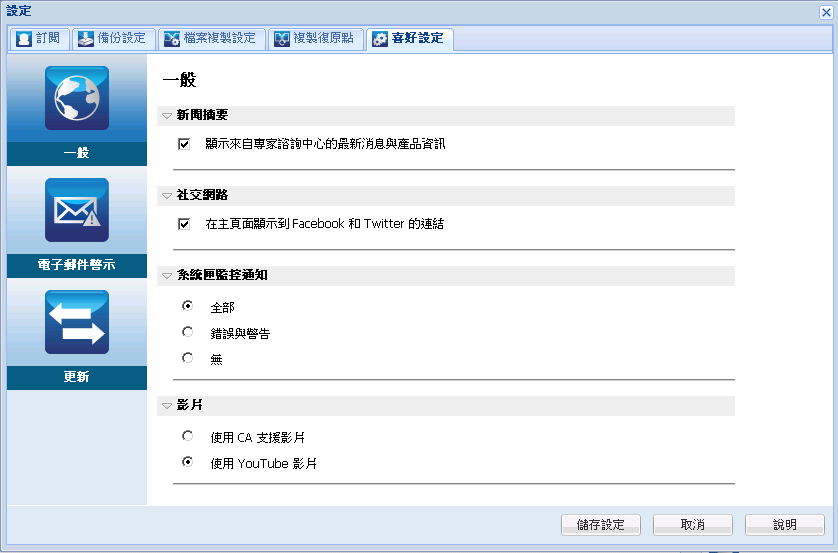Collapse the 新聞摘要 section
Image resolution: width=838 pixels, height=553 pixels.
pyautogui.click(x=167, y=115)
